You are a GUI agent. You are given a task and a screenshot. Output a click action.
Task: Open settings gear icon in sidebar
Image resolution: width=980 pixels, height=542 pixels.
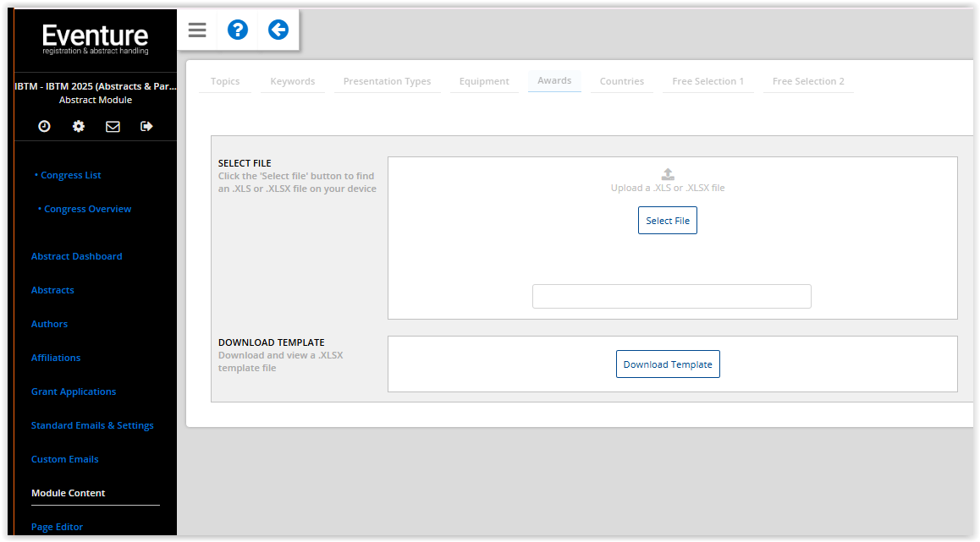pyautogui.click(x=79, y=126)
